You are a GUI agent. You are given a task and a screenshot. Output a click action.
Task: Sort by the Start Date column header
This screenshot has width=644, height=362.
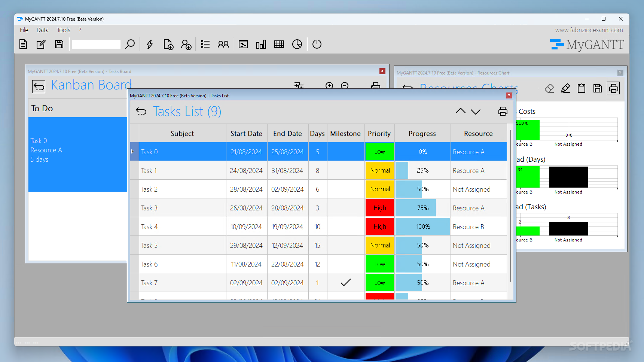point(246,133)
